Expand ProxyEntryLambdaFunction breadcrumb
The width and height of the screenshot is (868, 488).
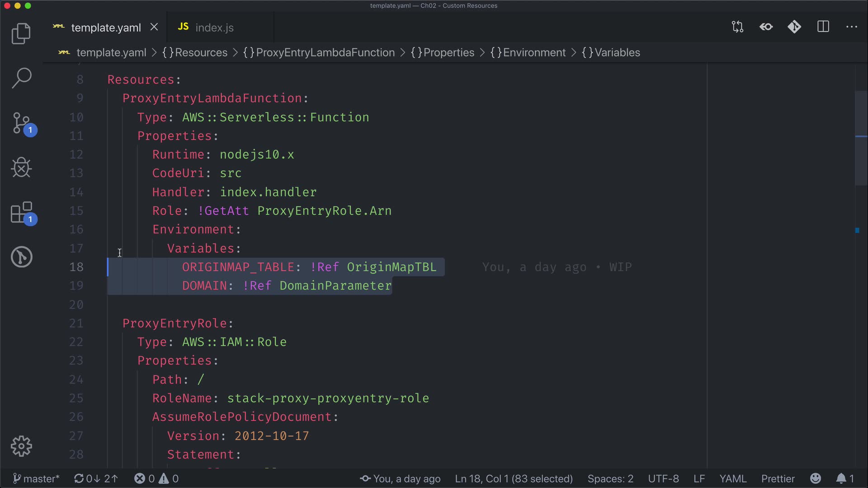point(325,52)
